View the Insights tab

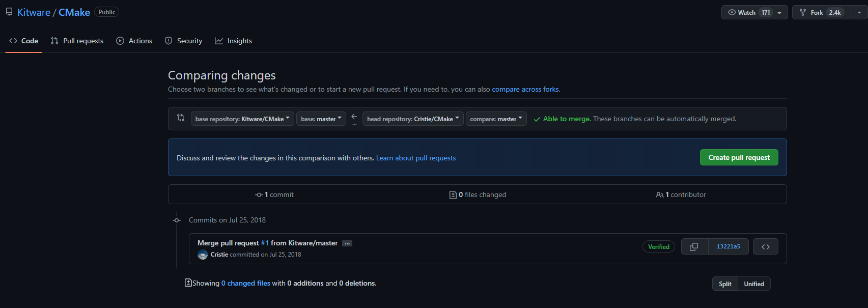click(234, 41)
